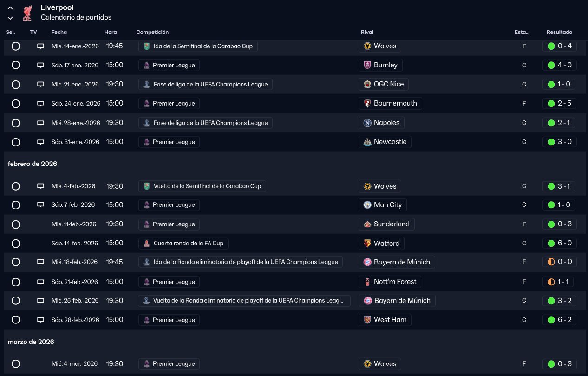Click the down chevron next to Liverpool crest
The width and height of the screenshot is (588, 376).
(10, 18)
